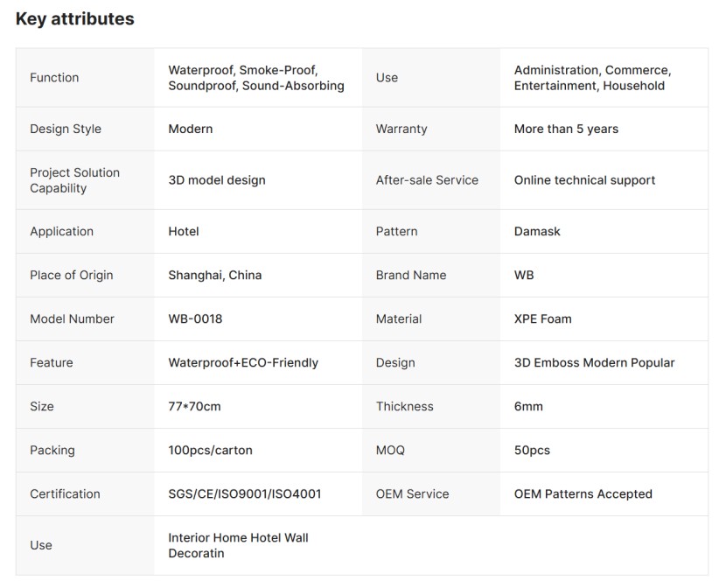
Task: Select the More than 5 years value
Action: 566,129
